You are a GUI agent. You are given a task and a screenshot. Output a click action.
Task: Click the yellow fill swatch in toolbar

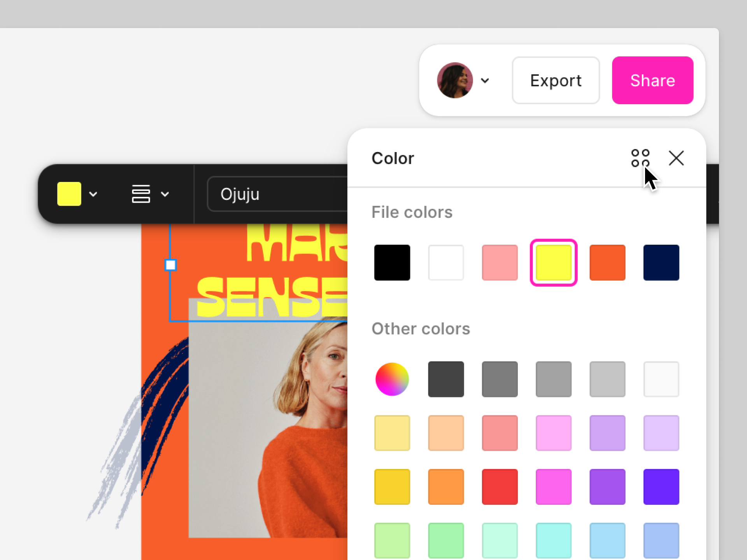(x=69, y=194)
